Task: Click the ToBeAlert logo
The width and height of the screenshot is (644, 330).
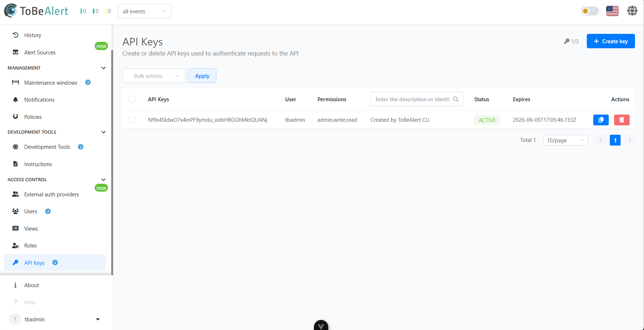Action: coord(36,11)
